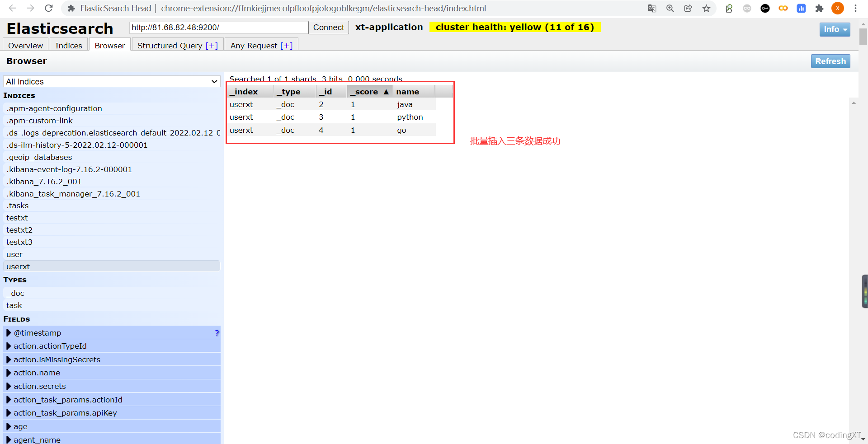
Task: Open Chrome's three-dot menu
Action: 855,8
